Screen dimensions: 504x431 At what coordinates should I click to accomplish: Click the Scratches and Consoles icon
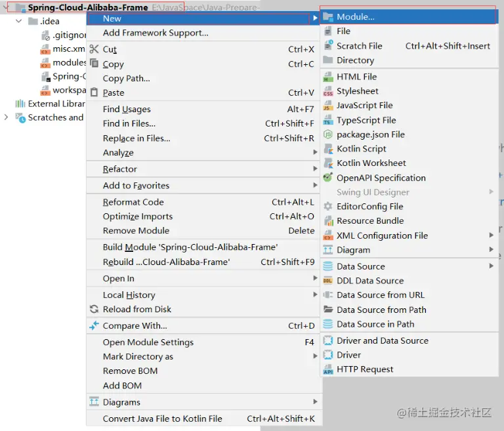tap(20, 117)
